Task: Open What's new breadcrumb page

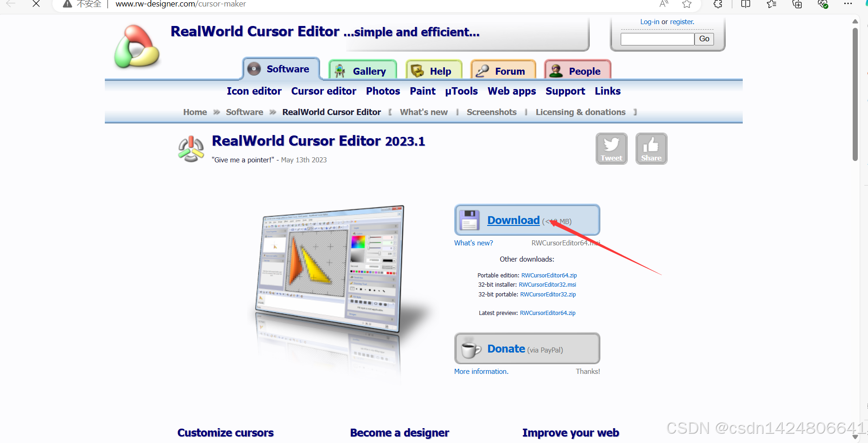Action: point(424,112)
